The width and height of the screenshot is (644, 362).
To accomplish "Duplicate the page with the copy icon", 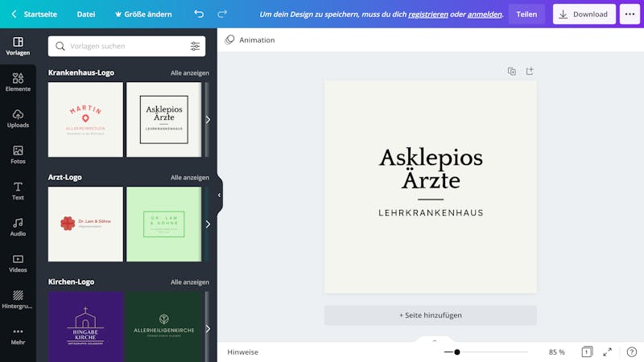I will point(512,72).
